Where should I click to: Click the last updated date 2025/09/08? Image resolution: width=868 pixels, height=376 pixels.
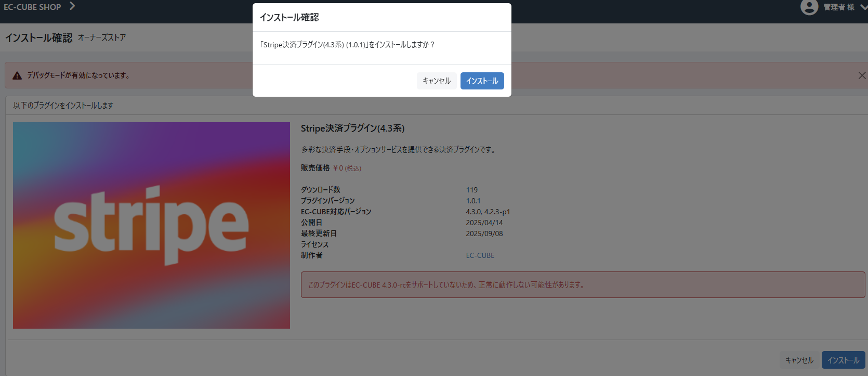pyautogui.click(x=484, y=234)
